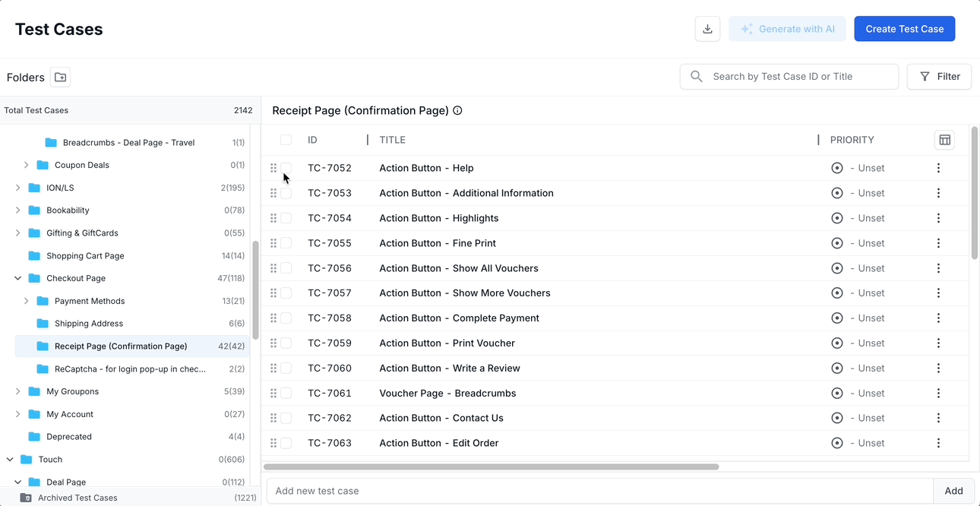Open kebab menu for Action Button - Fine Print

coord(938,243)
